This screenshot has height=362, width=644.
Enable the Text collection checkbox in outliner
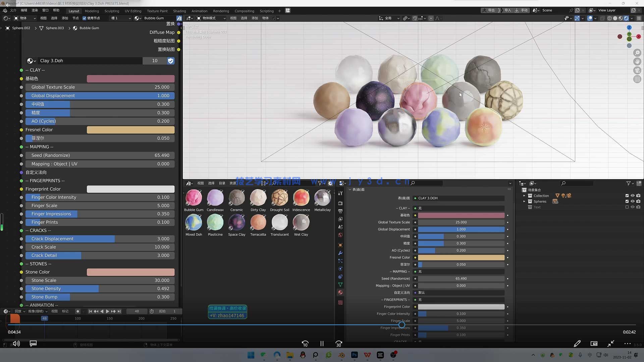[x=627, y=207]
